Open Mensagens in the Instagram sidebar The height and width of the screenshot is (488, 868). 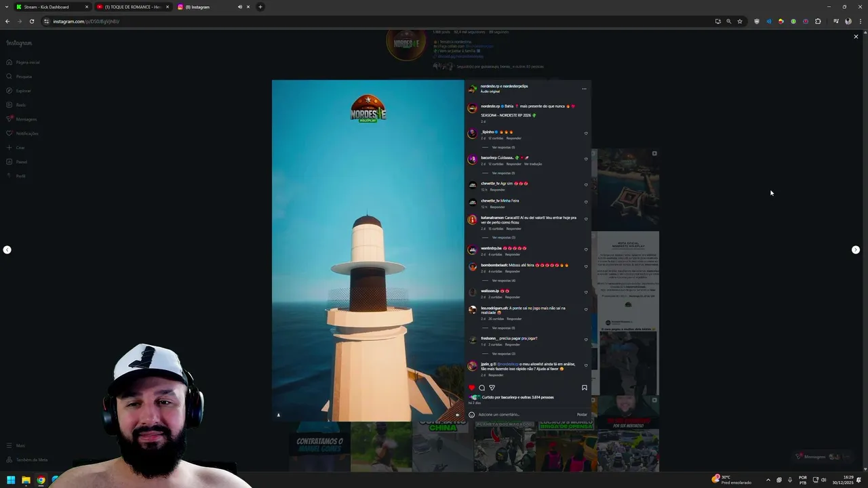tap(22, 119)
